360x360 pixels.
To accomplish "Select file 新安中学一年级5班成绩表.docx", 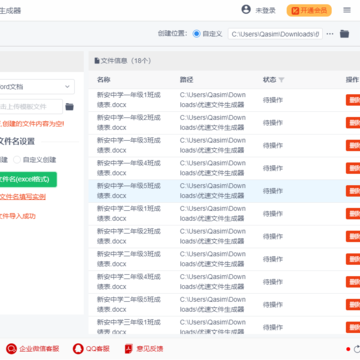I will (x=129, y=191).
